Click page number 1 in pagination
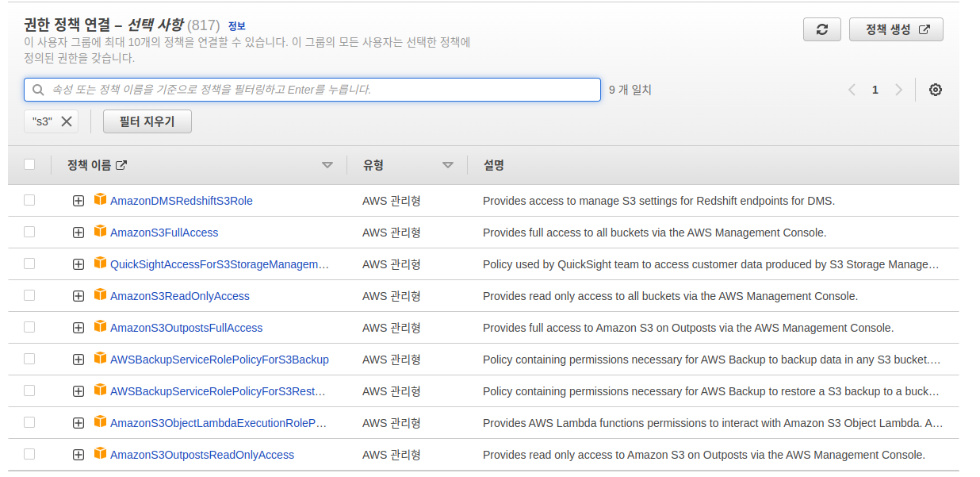980x477 pixels. [875, 90]
